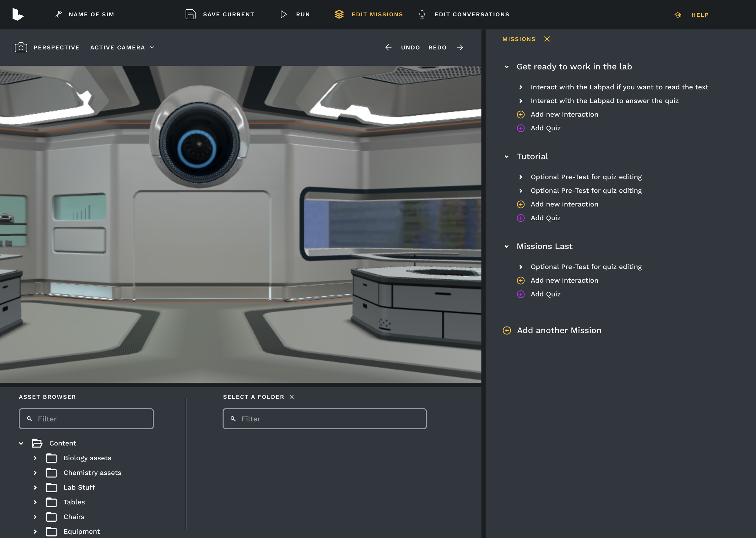
Task: Click the Redo button
Action: pyautogui.click(x=437, y=48)
